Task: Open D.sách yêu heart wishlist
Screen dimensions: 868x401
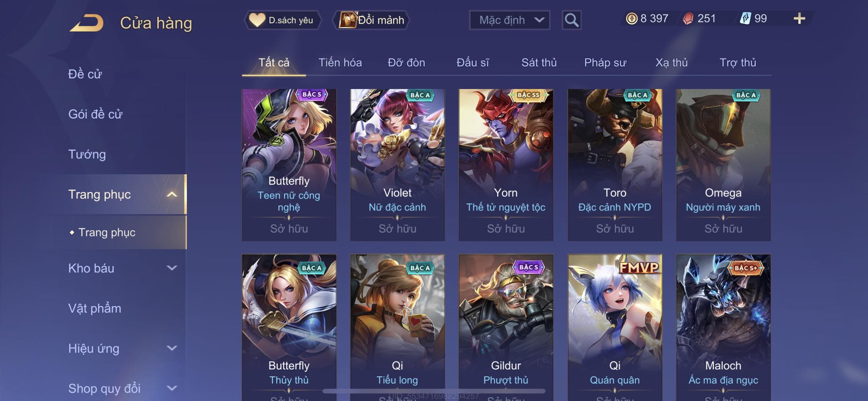Action: [282, 20]
